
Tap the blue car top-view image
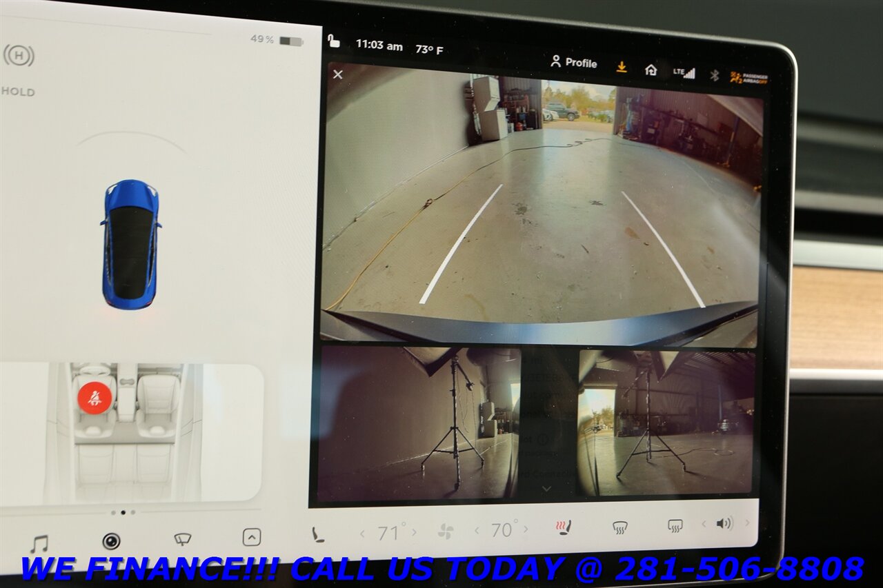click(131, 244)
